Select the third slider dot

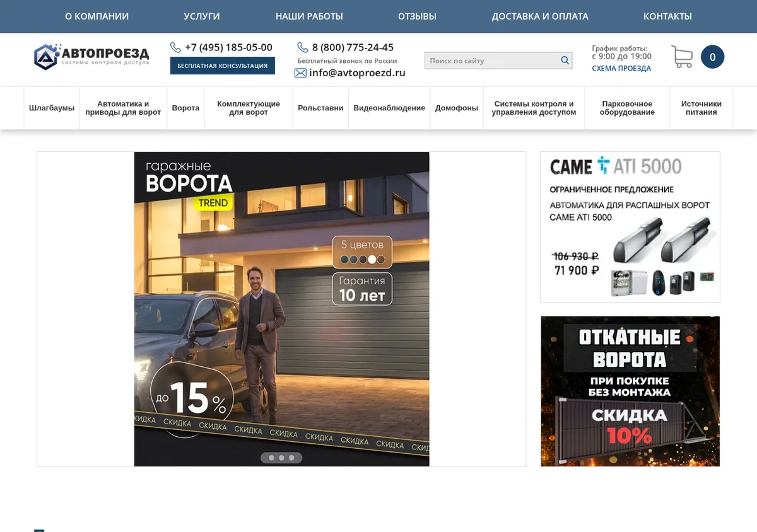click(291, 458)
